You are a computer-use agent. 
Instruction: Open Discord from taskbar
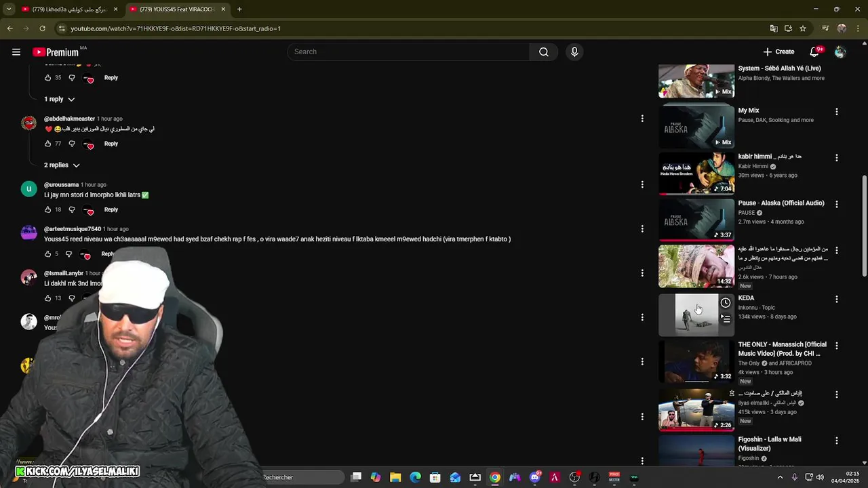click(x=535, y=477)
